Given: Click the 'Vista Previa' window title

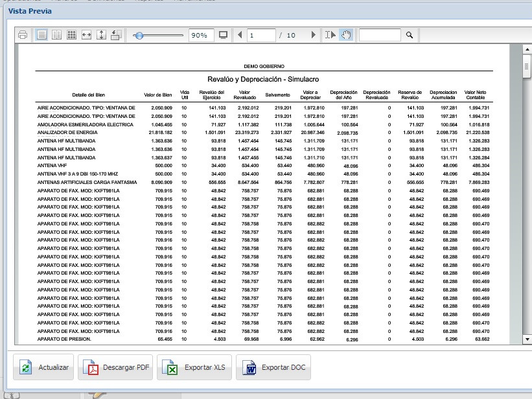Looking at the screenshot, I should point(30,11).
